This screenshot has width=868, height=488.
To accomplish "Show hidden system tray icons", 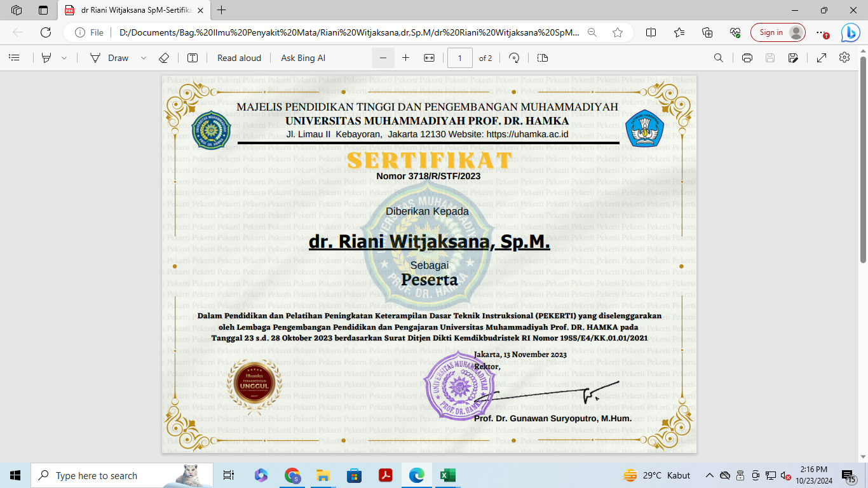I will (x=710, y=475).
